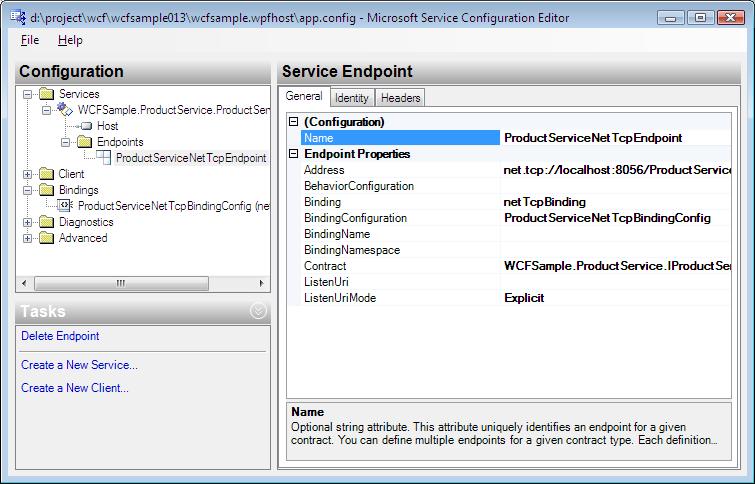Click the WCFSample.ProductService service icon
The height and width of the screenshot is (484, 755).
click(x=65, y=109)
